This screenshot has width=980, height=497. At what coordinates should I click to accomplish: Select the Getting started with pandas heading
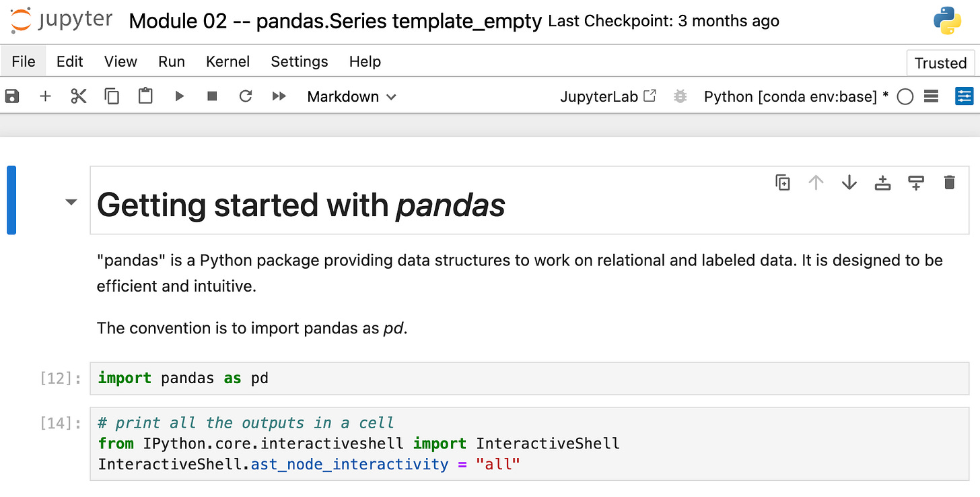(x=301, y=205)
